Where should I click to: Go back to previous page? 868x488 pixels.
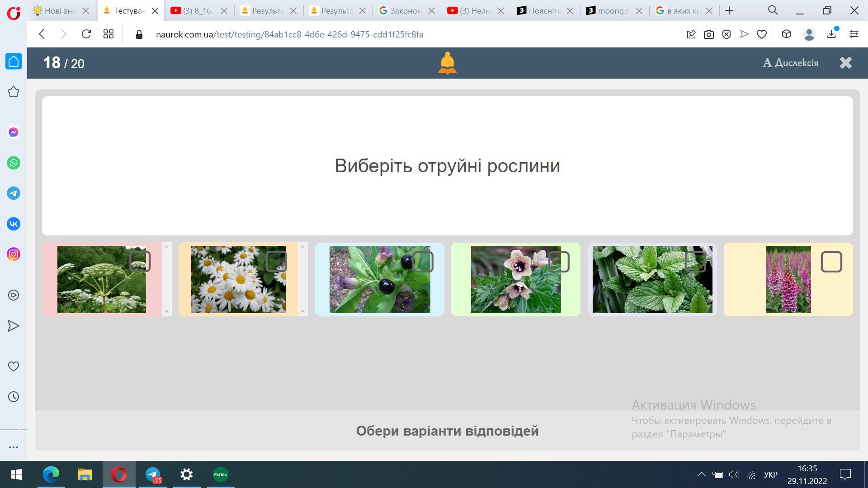(x=42, y=34)
